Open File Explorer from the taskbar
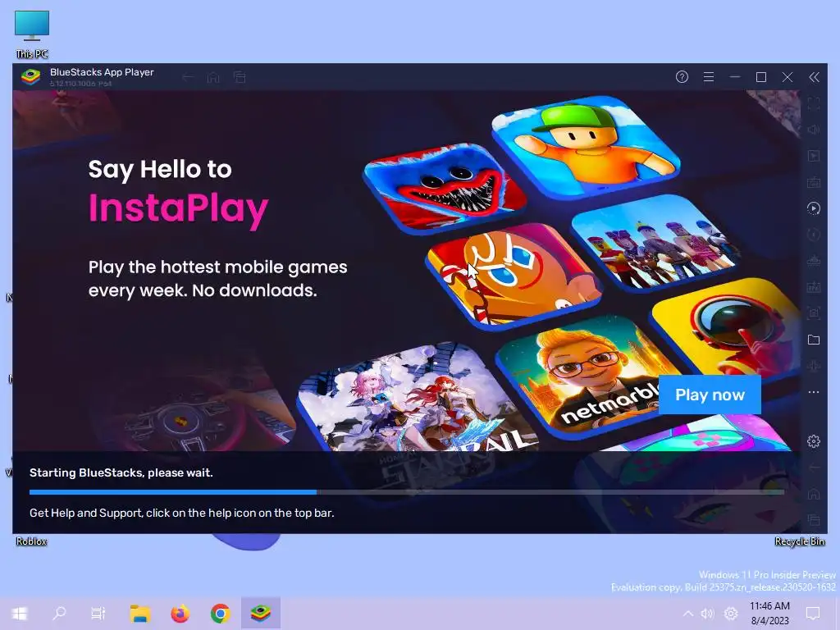Image resolution: width=840 pixels, height=630 pixels. click(139, 614)
